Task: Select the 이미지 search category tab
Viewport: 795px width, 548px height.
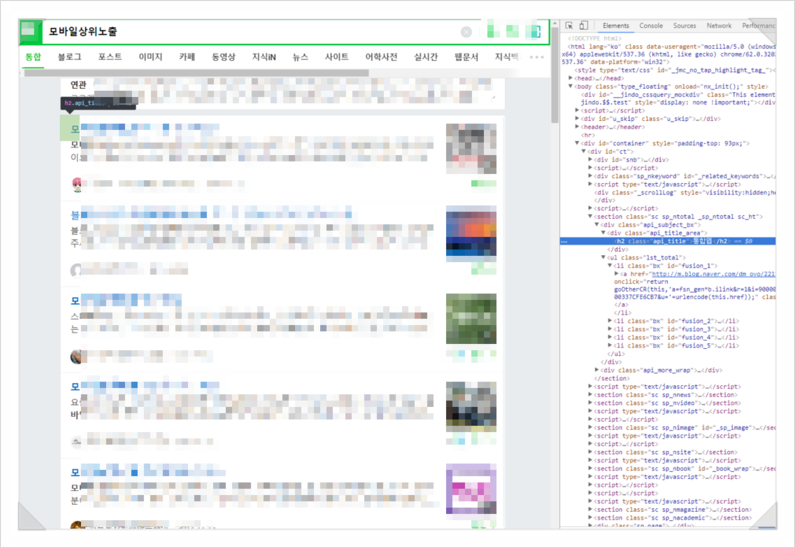Action: (151, 57)
